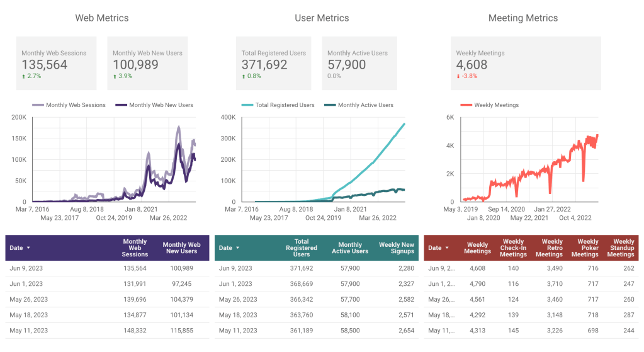Image resolution: width=644 pixels, height=352 pixels.
Task: Select 116 weekly check-in meetings cell
Action: coord(514,284)
